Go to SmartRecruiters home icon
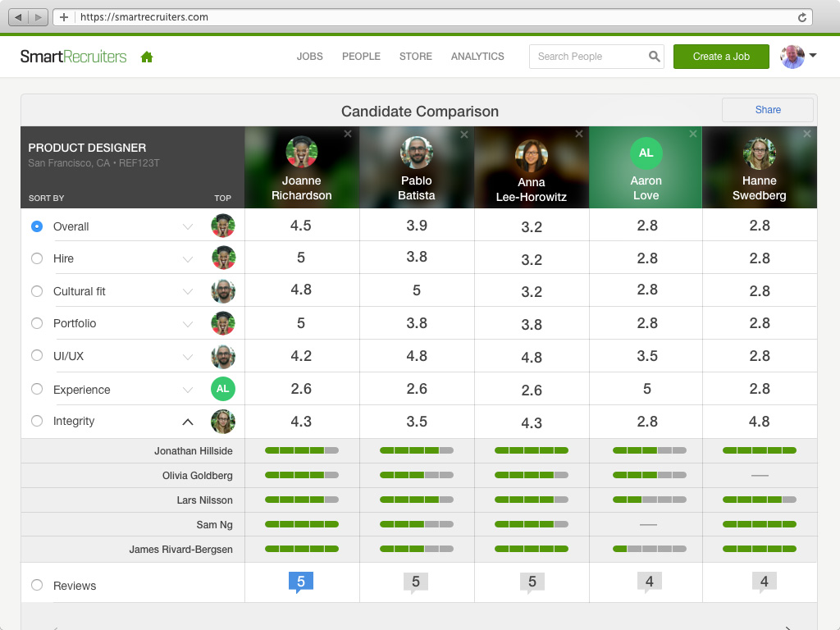The image size is (840, 630). pyautogui.click(x=147, y=57)
